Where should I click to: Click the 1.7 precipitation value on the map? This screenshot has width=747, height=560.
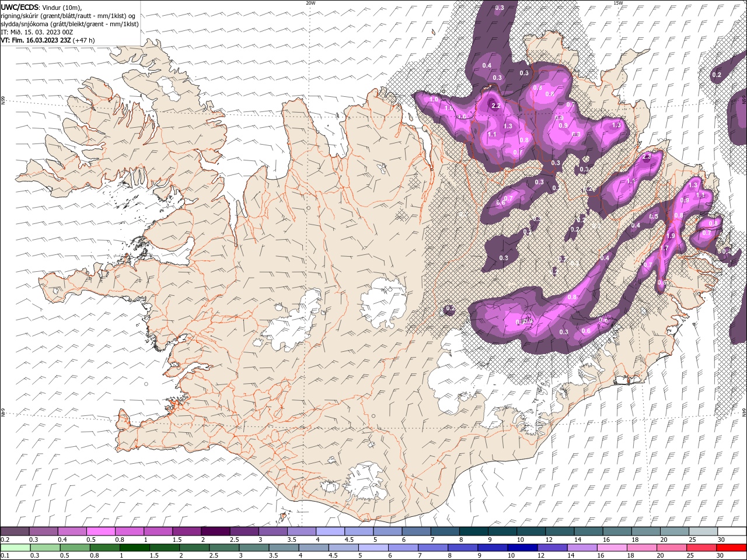click(664, 249)
